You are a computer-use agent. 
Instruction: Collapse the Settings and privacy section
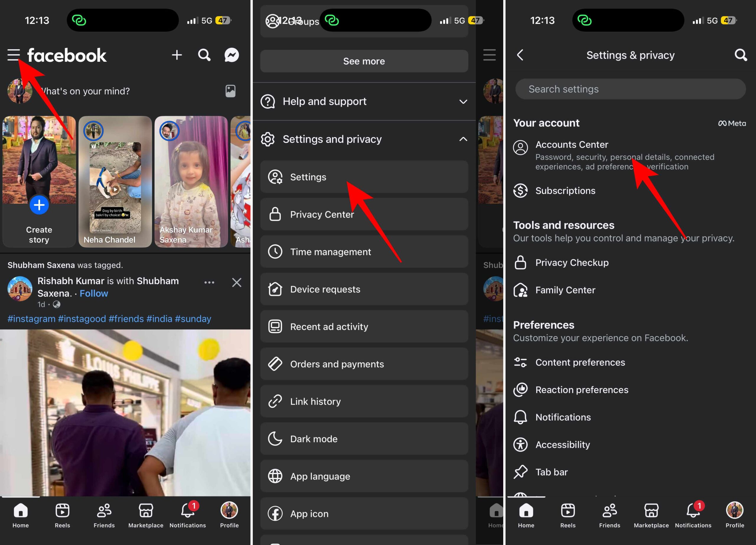[x=364, y=139]
